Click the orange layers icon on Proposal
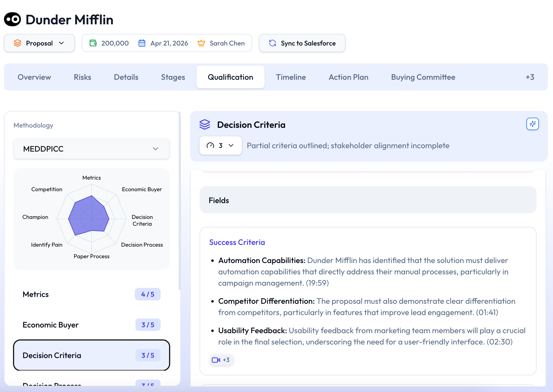The width and height of the screenshot is (553, 392). click(x=18, y=43)
